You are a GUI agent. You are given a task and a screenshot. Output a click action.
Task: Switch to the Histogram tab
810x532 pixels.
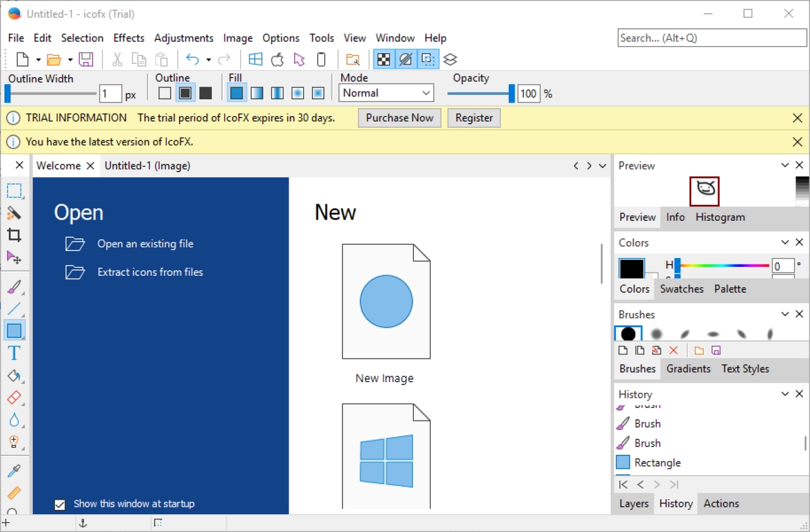[720, 217]
